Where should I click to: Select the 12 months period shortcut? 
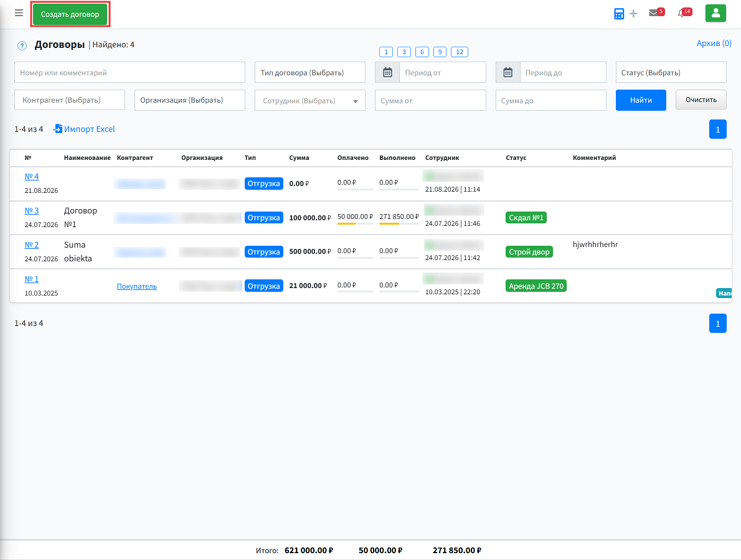(x=460, y=52)
